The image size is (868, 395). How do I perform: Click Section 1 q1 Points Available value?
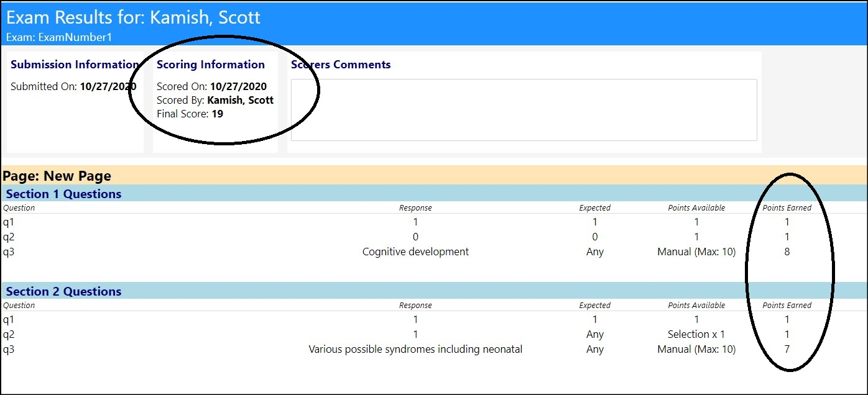click(x=696, y=222)
